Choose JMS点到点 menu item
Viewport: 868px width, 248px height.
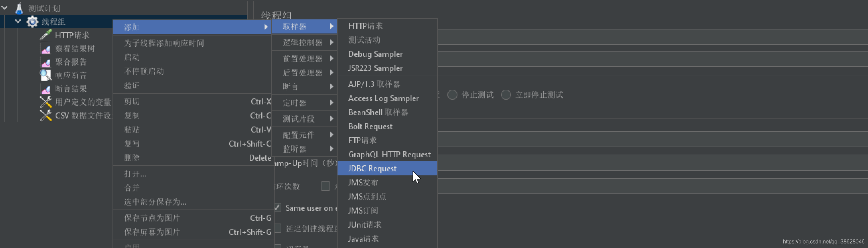387,196
